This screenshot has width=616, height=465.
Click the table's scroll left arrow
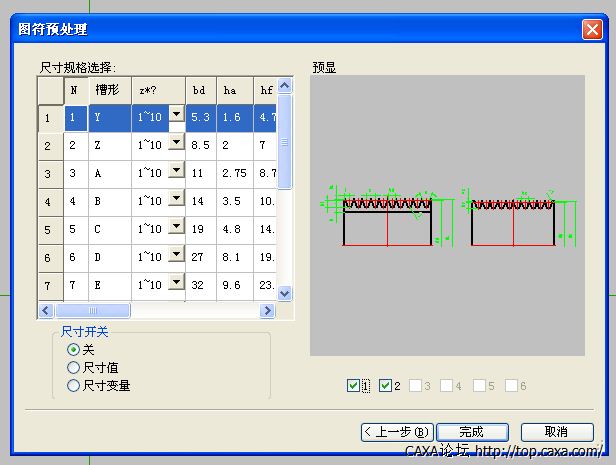tap(46, 311)
